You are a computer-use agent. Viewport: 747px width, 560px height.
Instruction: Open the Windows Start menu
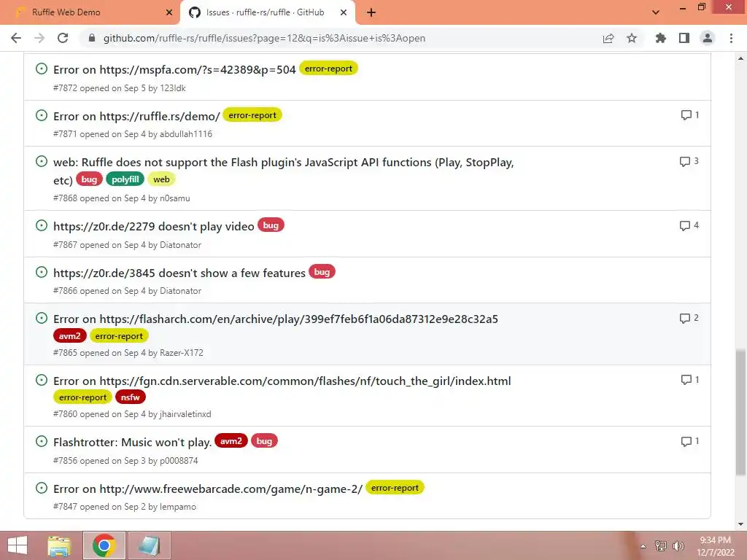[x=18, y=545]
